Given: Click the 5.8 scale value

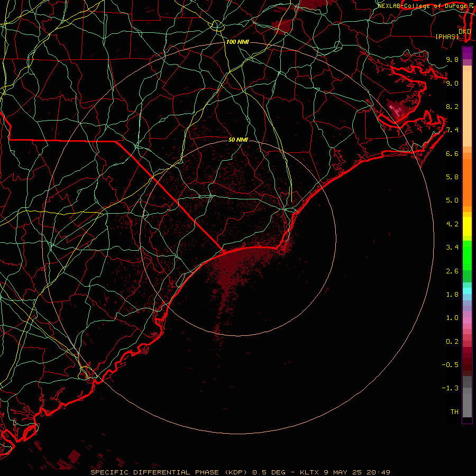Looking at the screenshot, I should tap(452, 177).
